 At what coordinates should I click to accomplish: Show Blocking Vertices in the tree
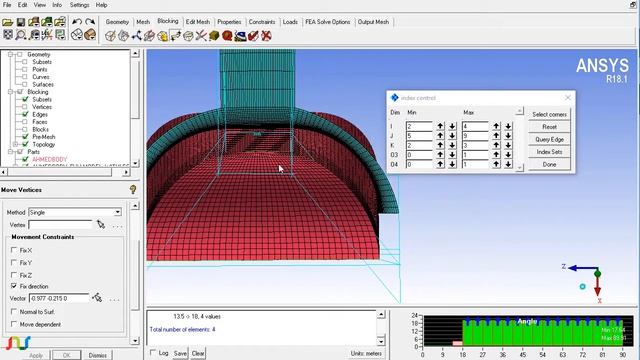25,107
